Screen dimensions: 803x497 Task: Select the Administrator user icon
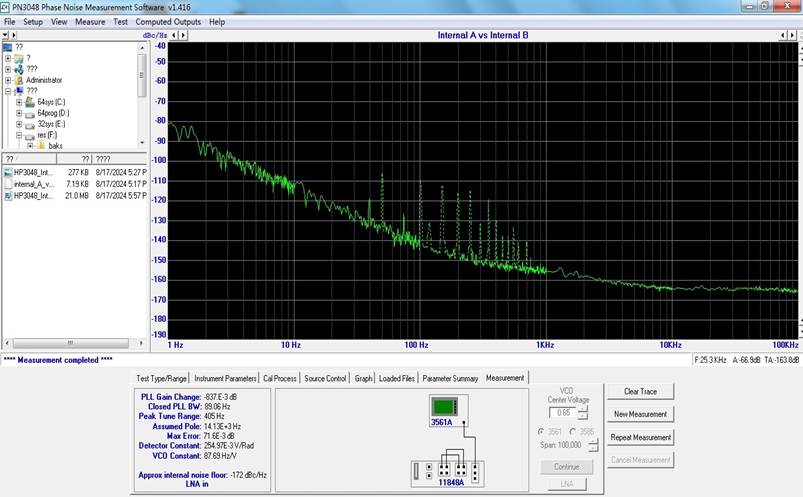pos(19,80)
